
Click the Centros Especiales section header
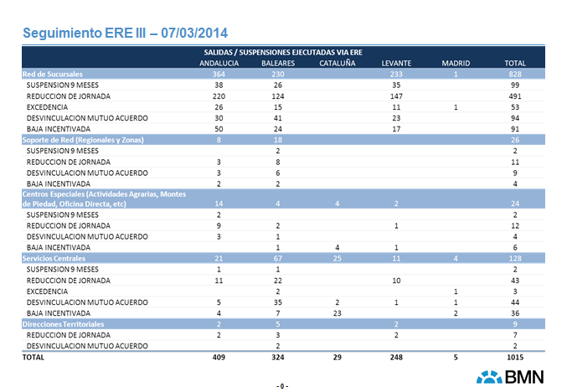click(x=105, y=199)
